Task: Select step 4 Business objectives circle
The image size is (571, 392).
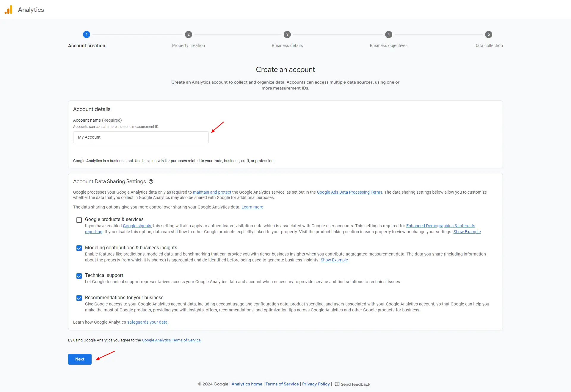Action: (x=389, y=35)
